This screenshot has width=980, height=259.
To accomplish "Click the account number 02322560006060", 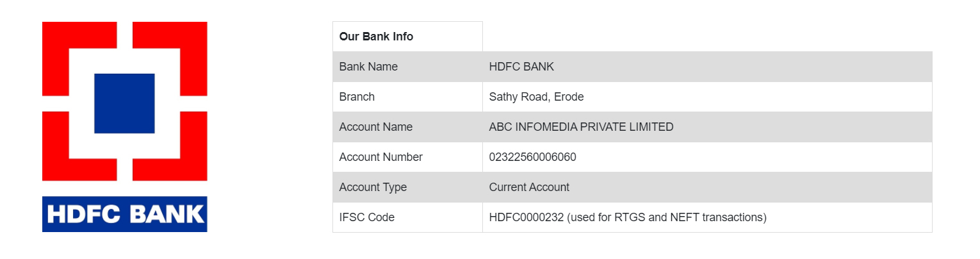I will pos(532,157).
